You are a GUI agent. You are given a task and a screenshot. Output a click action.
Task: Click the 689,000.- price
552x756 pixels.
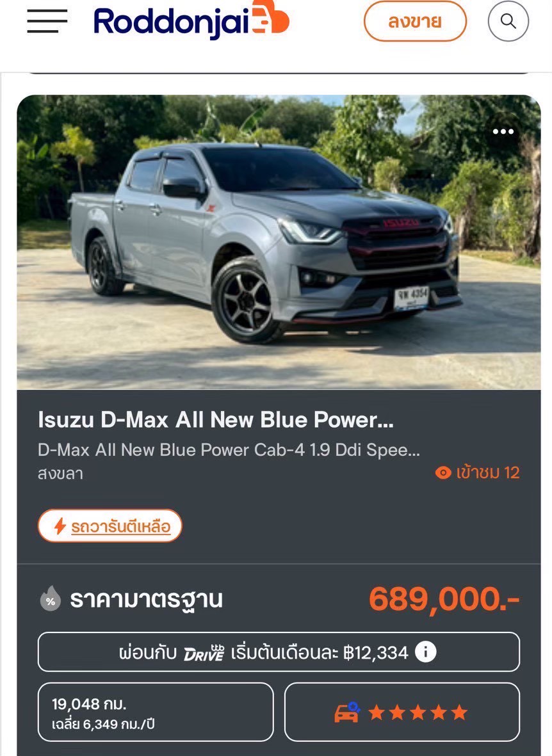(x=444, y=599)
